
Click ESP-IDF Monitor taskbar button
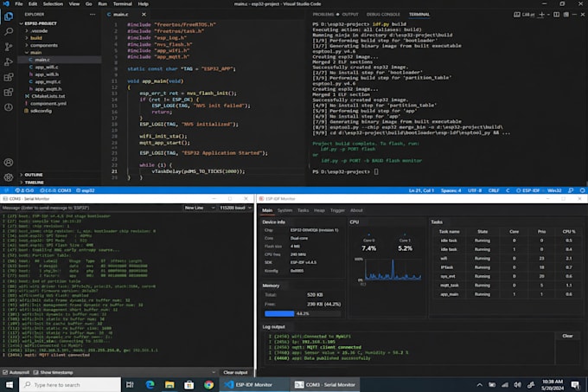[254, 385]
